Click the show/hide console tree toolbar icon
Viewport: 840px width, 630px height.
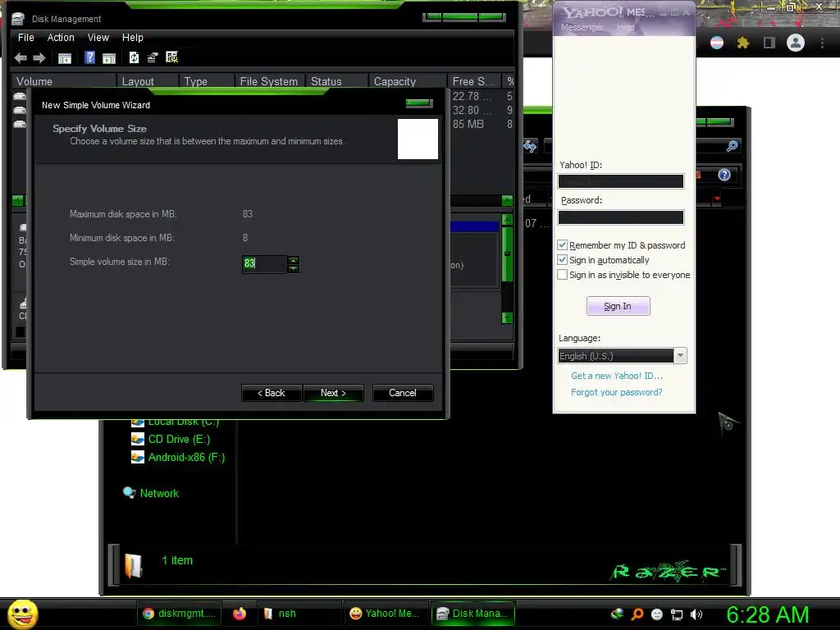64,58
